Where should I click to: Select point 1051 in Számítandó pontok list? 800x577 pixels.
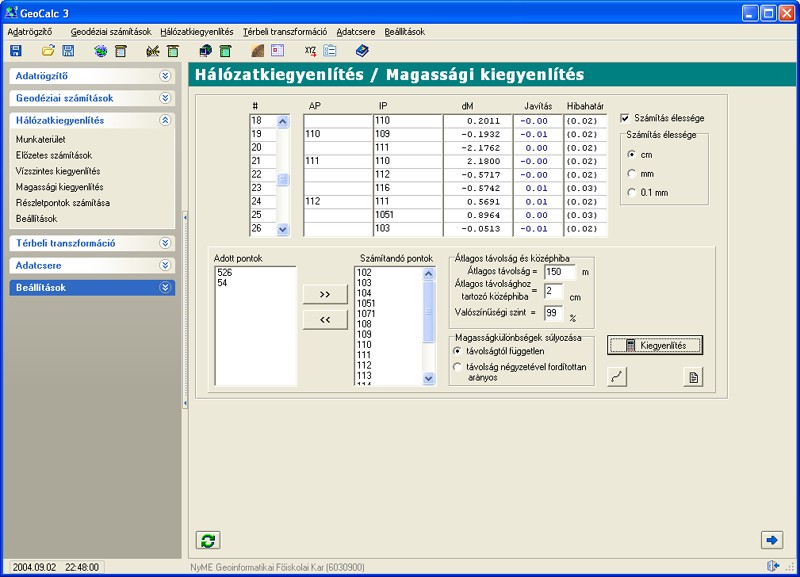(366, 304)
